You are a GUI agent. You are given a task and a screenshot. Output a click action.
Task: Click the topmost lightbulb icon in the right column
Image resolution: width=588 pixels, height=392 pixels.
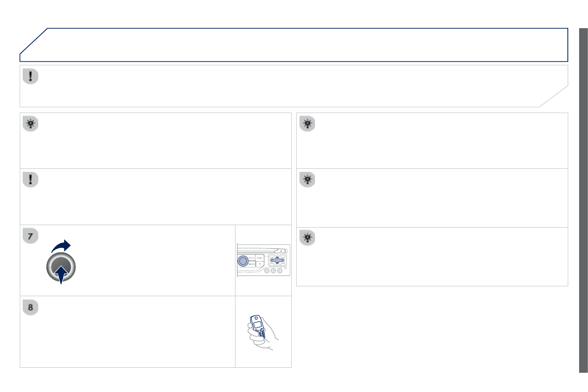pos(307,124)
